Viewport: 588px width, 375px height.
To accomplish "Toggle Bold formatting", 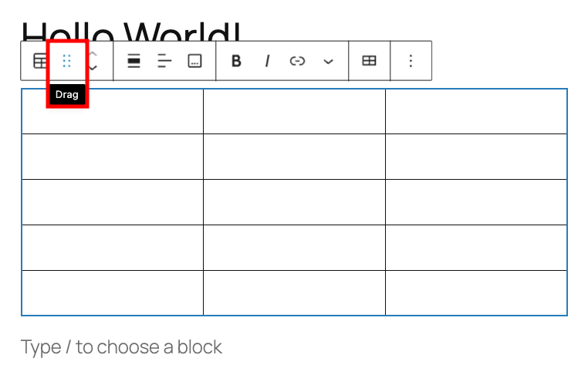I will tap(236, 62).
